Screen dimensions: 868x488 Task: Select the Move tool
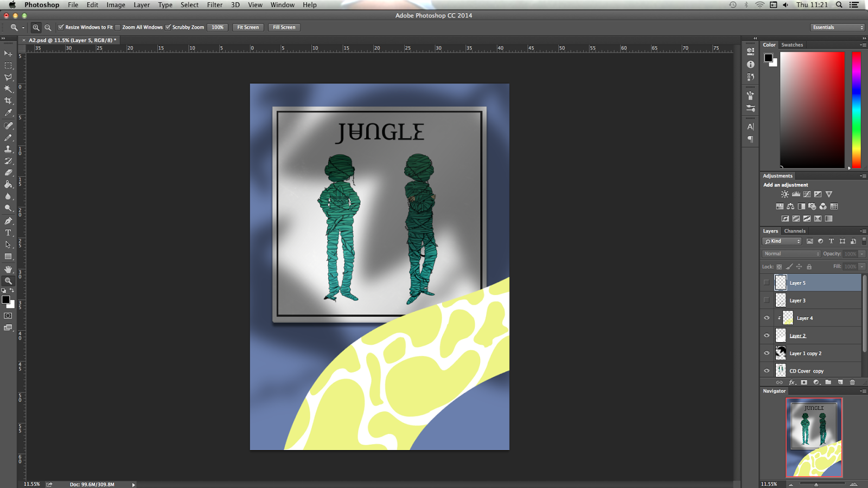click(x=8, y=53)
